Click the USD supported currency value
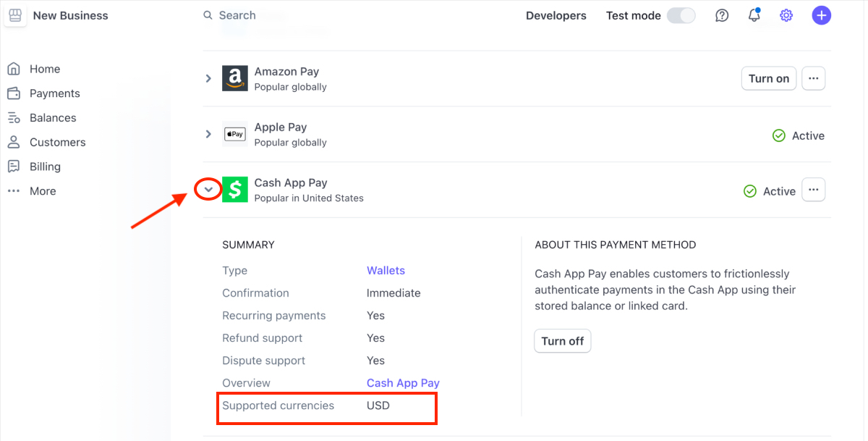The width and height of the screenshot is (868, 441). tap(378, 406)
